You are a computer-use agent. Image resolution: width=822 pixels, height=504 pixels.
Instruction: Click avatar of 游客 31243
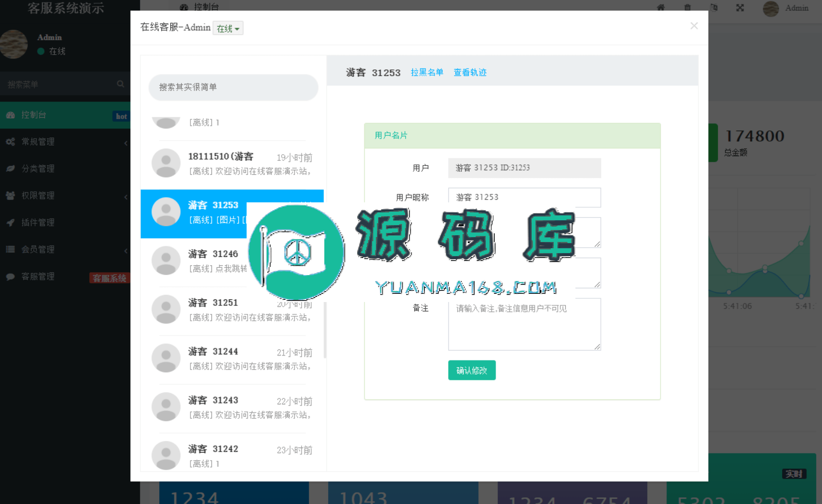166,407
